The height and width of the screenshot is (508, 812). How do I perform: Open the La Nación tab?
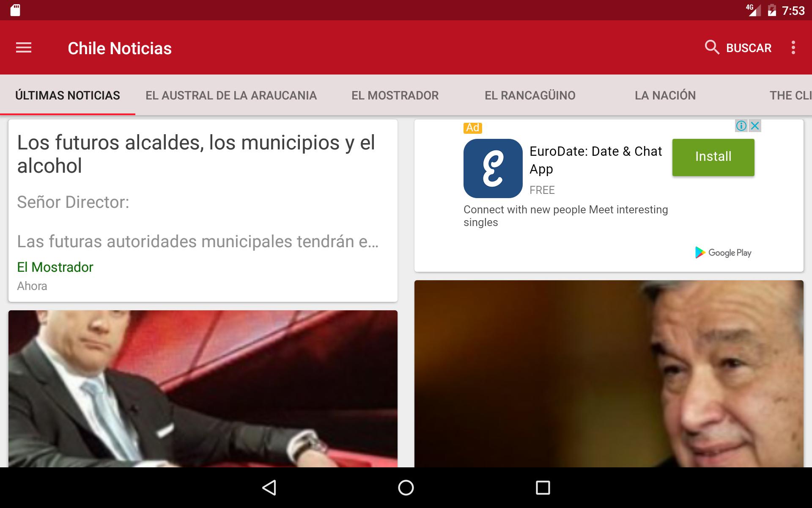[x=665, y=95]
